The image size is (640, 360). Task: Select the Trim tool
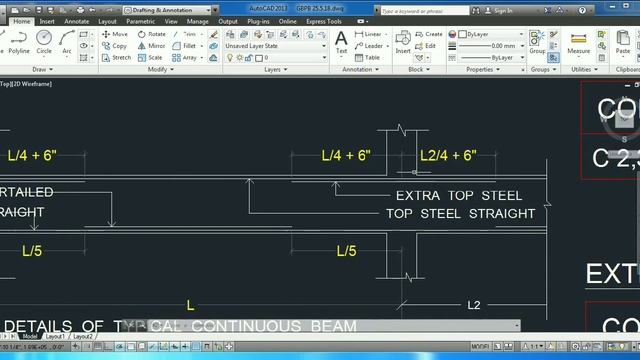186,34
